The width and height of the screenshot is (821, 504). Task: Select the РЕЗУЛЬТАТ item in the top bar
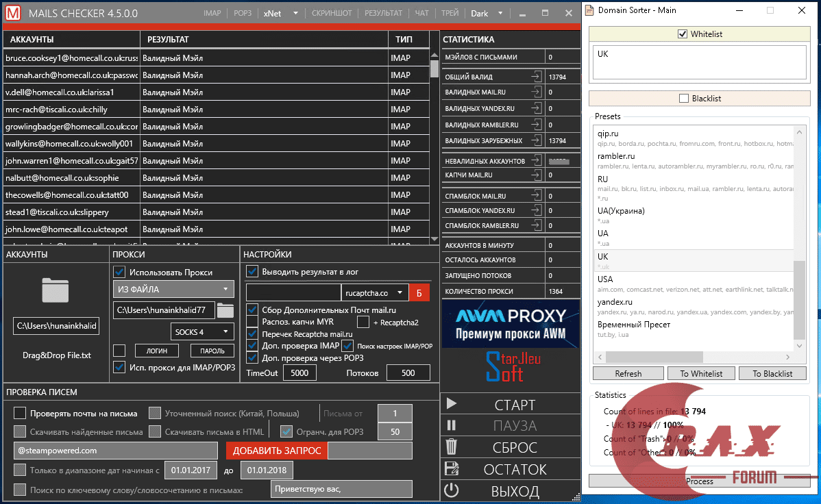[383, 13]
